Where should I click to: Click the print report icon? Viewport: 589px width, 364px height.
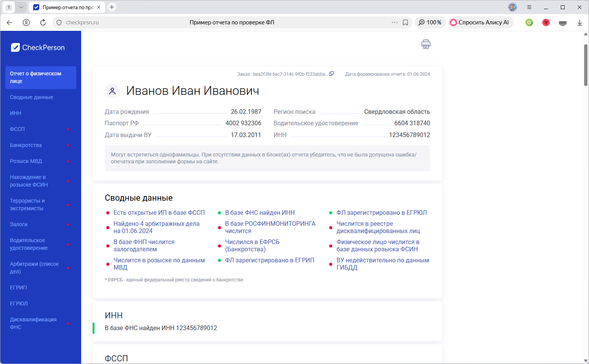point(426,44)
